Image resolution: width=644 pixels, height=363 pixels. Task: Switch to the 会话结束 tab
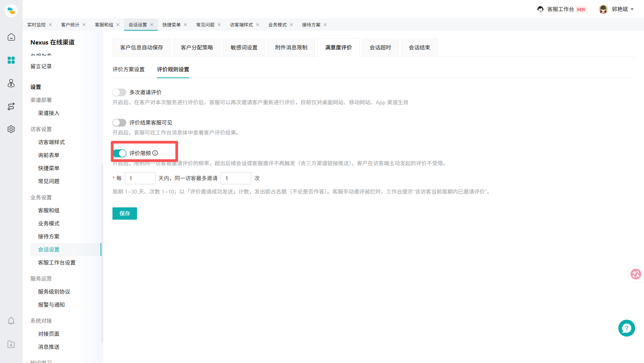point(419,48)
